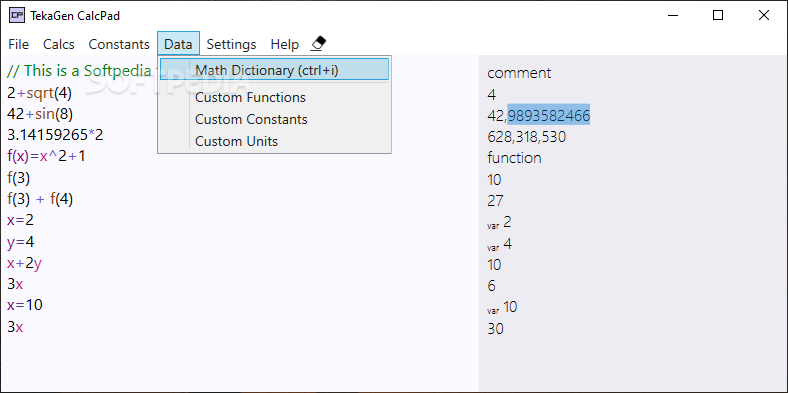The height and width of the screenshot is (393, 788).
Task: Open the Help menu
Action: (x=284, y=44)
